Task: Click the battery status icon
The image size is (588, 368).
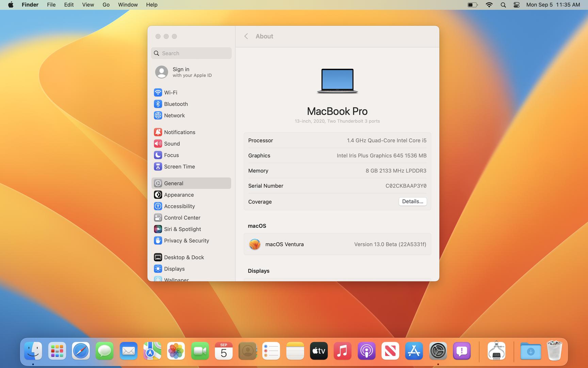Action: (x=472, y=5)
